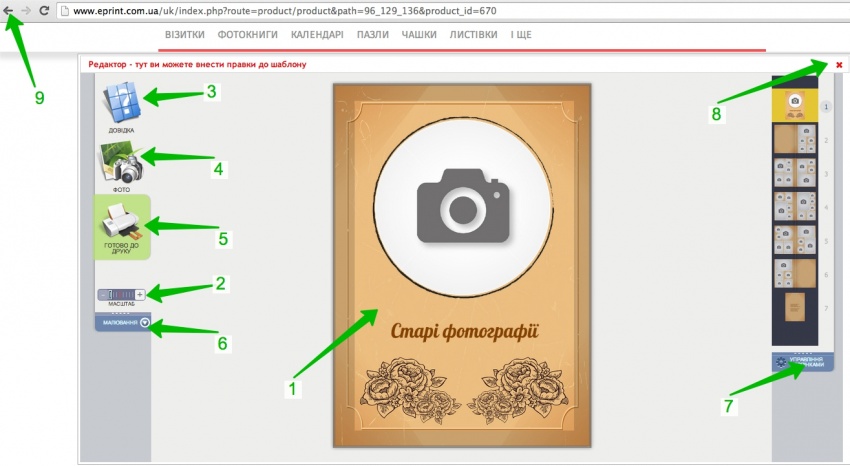Select page 7 back cover thumbnail
The width and height of the screenshot is (850, 466).
[794, 306]
